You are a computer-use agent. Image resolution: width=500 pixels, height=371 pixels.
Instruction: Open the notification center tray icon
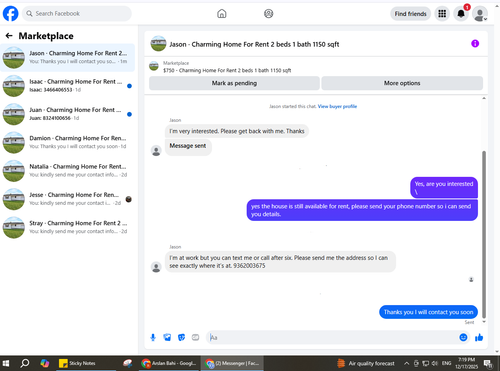click(489, 363)
